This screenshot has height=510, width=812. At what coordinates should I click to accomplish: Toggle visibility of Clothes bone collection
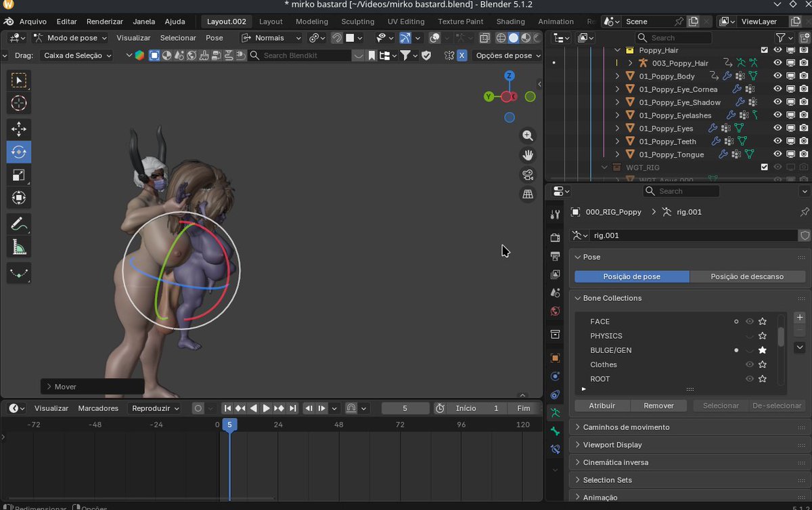tap(749, 364)
